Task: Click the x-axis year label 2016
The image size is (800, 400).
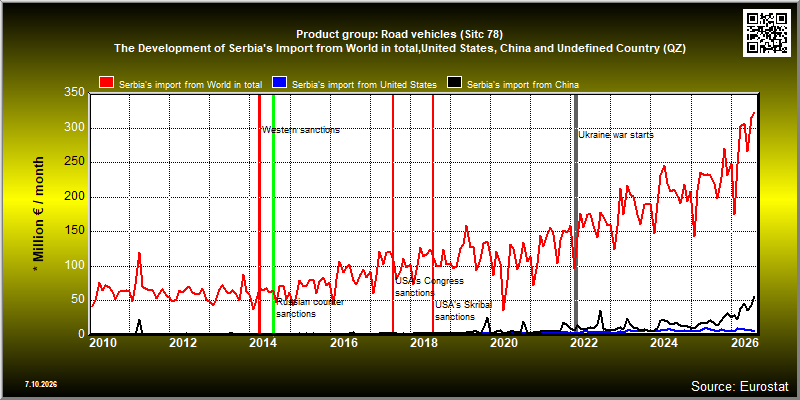Action: point(343,342)
